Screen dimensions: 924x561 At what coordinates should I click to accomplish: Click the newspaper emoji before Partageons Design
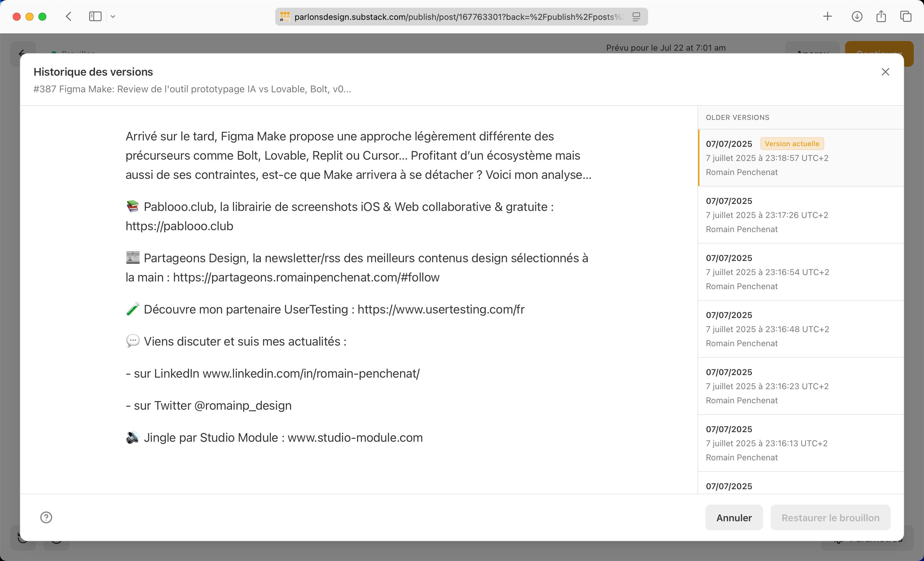coord(133,257)
